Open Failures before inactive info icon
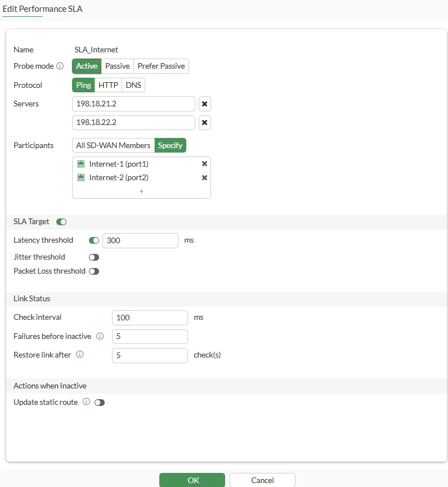The width and height of the screenshot is (448, 487). click(100, 336)
